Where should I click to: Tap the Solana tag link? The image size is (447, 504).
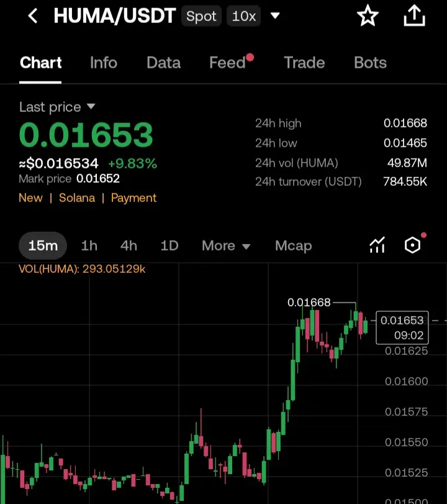coord(77,198)
